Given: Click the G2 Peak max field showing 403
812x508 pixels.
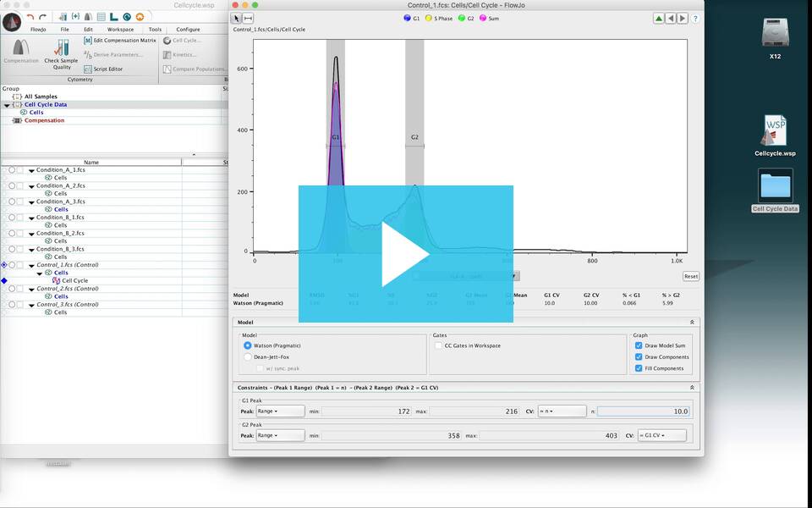Looking at the screenshot, I should tap(550, 435).
